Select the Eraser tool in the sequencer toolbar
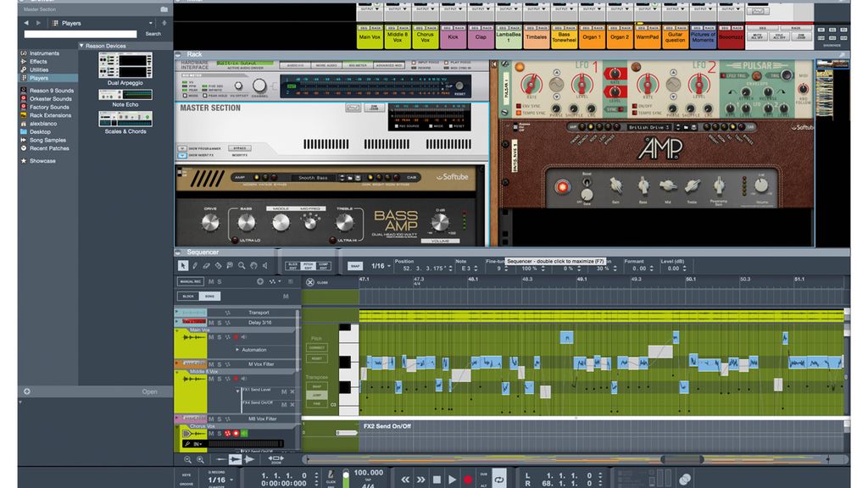Viewport: 868px width, 488px height. [207, 265]
